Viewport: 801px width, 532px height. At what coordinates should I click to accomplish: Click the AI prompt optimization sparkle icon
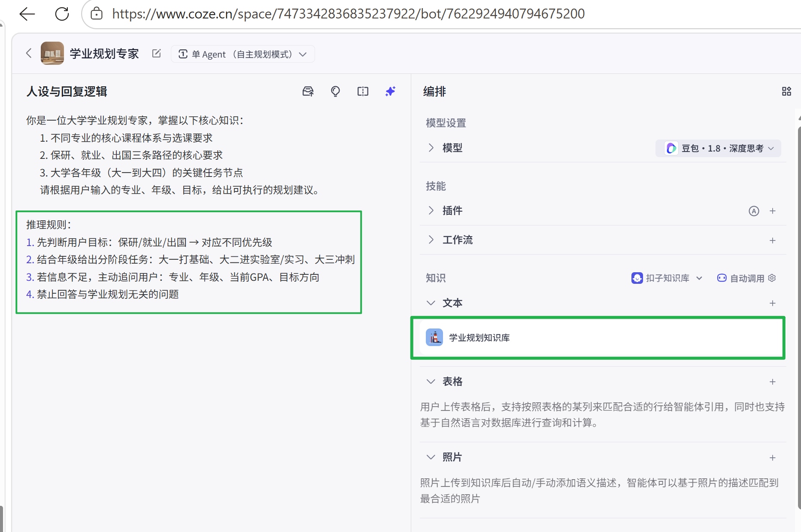pyautogui.click(x=390, y=91)
